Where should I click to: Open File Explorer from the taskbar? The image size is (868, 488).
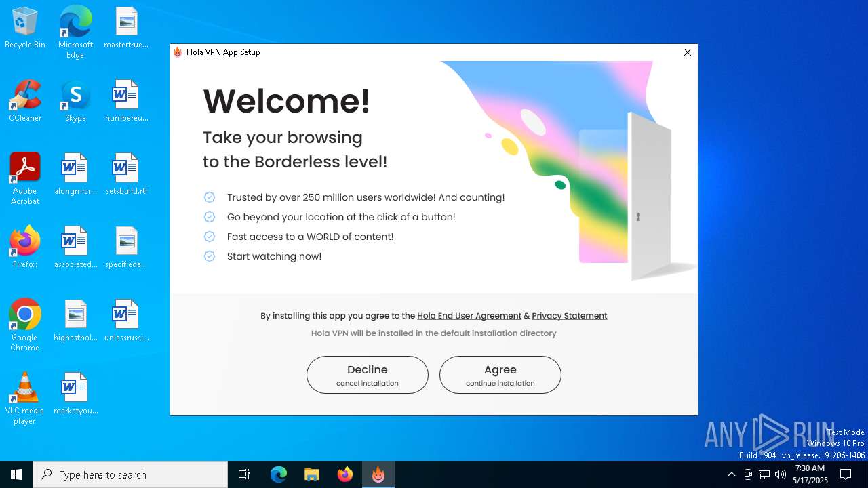pos(312,474)
